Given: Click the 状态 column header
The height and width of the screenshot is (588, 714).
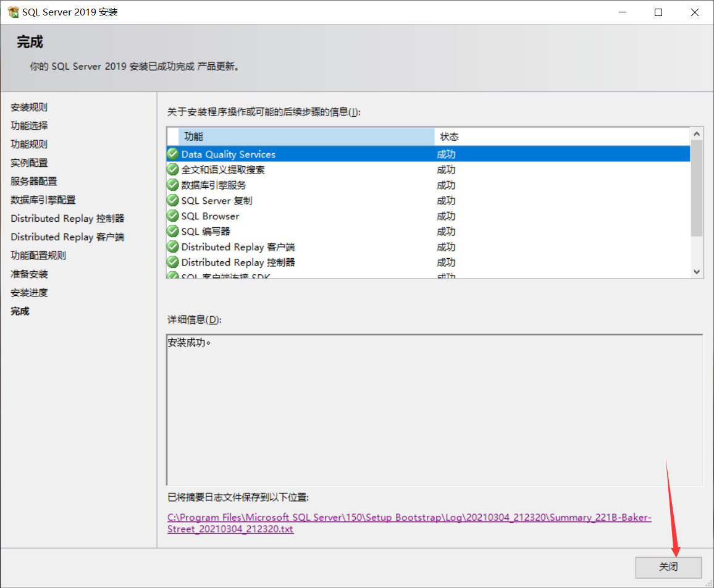Looking at the screenshot, I should (x=562, y=136).
